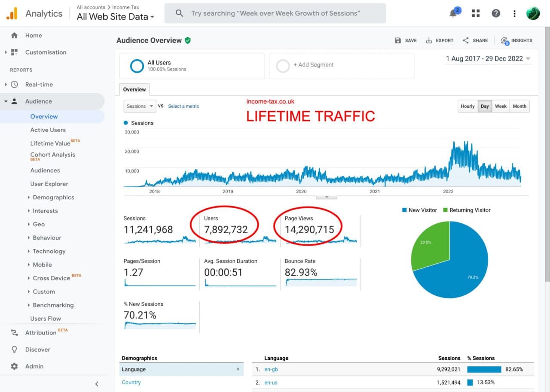Collapse the chart using the small handle arrow
This screenshot has height=392, width=550.
[327, 197]
